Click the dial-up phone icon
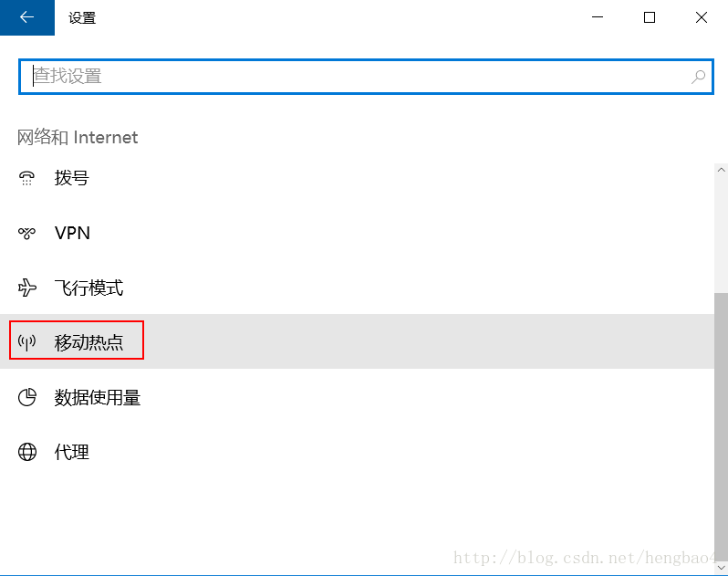 pyautogui.click(x=26, y=178)
